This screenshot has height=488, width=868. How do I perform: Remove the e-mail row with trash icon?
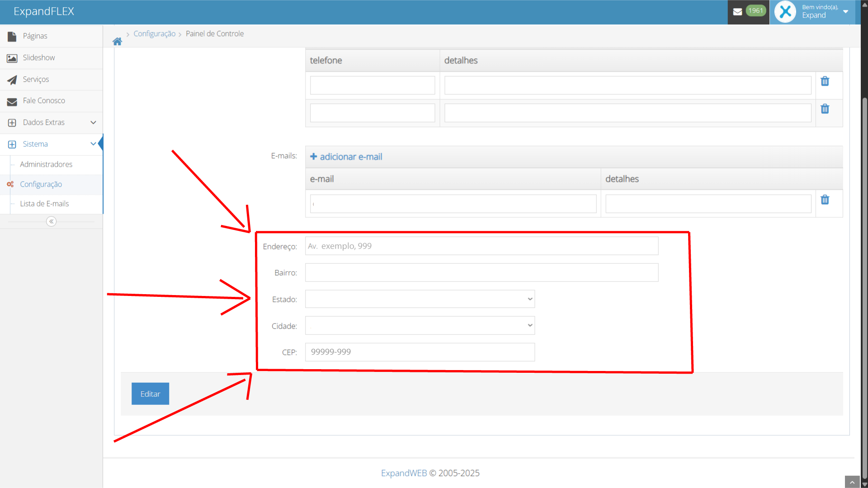pos(825,200)
